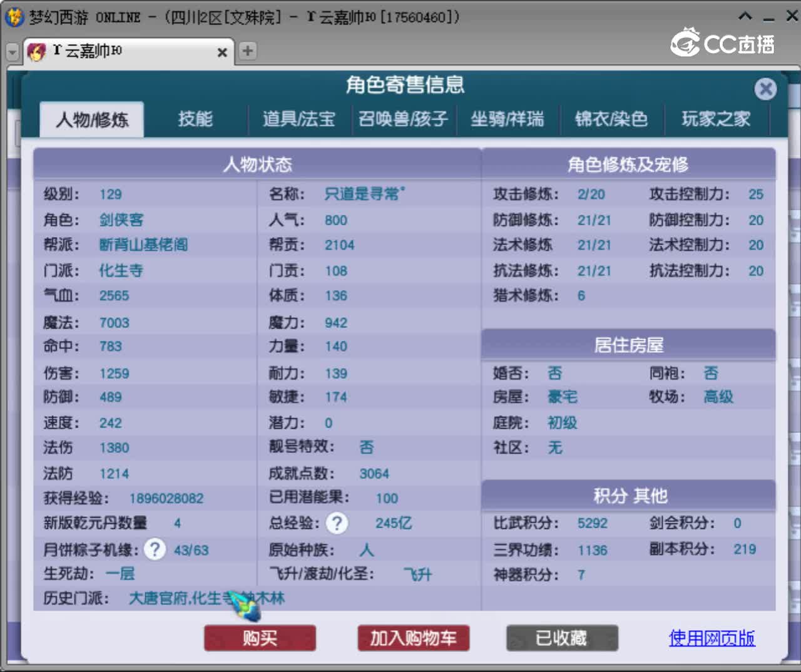
Task: Switch to the 人物/修炼 tab
Action: [x=92, y=119]
